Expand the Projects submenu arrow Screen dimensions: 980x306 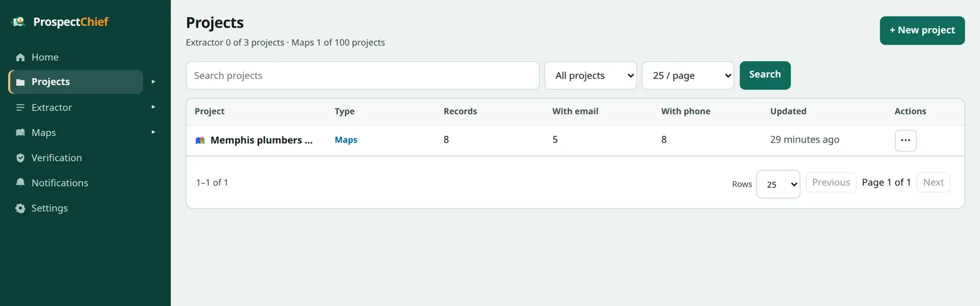(153, 81)
